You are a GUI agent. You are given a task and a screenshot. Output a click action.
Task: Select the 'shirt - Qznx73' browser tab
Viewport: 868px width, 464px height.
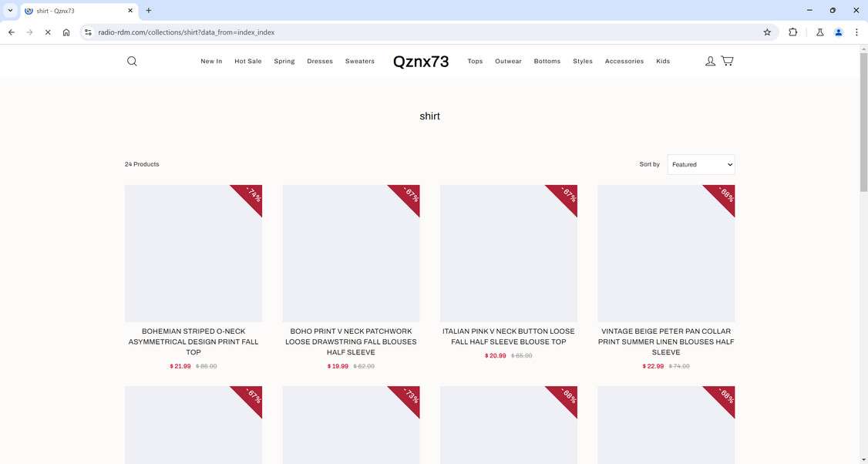(78, 11)
